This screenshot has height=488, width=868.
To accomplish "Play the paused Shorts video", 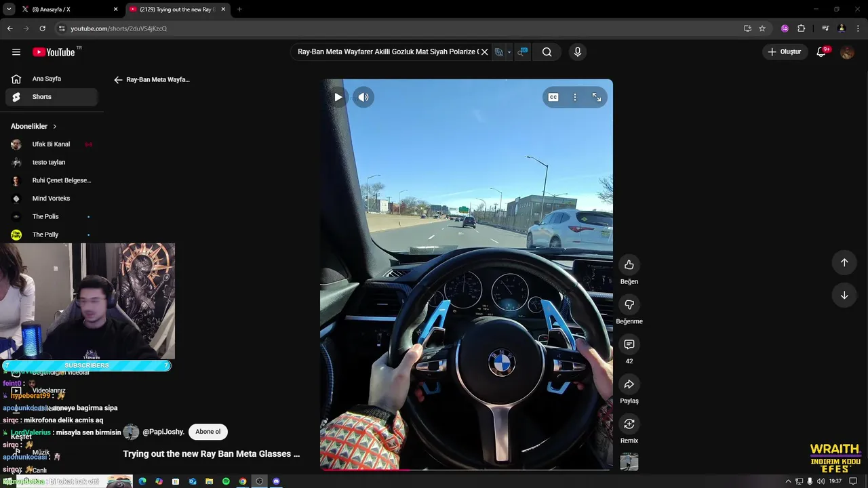I will (x=338, y=97).
